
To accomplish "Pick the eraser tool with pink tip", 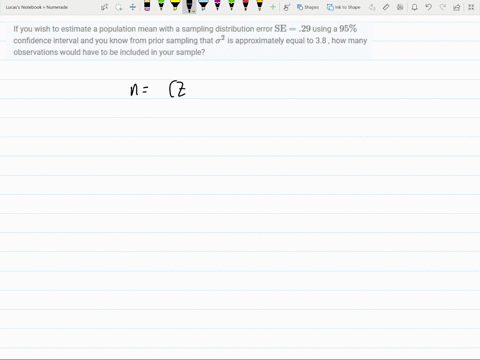I will [147, 6].
